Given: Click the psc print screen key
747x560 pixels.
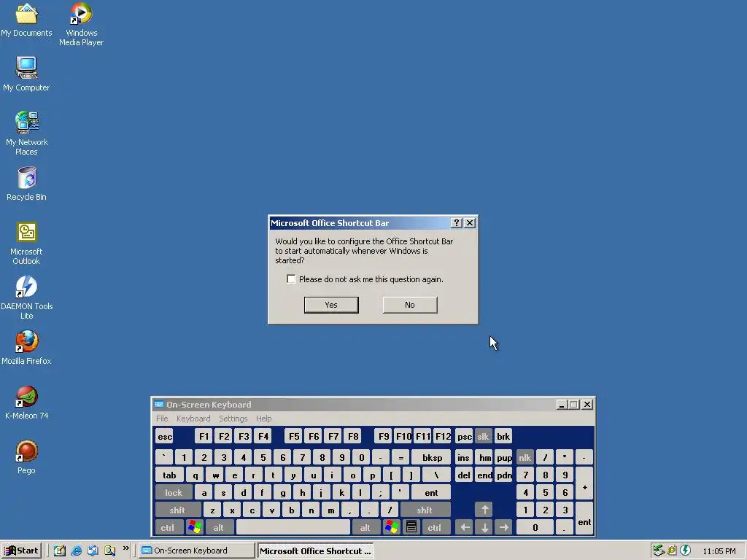Looking at the screenshot, I should (464, 436).
